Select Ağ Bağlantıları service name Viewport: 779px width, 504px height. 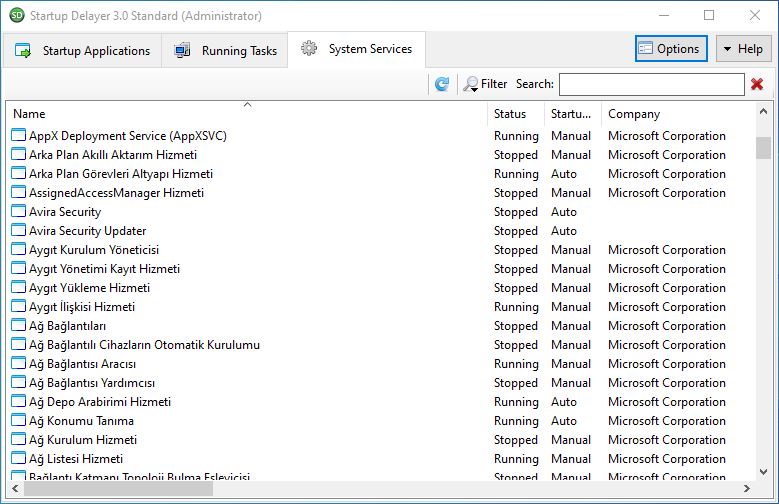68,326
